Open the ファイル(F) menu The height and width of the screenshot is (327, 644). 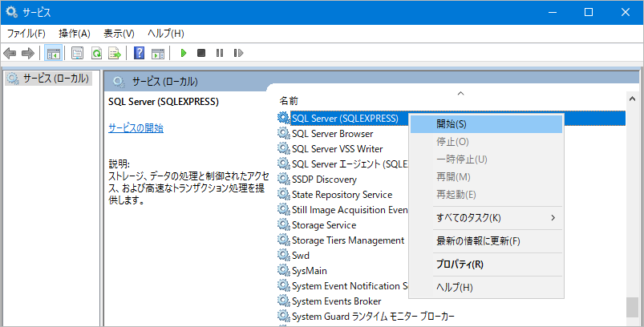[x=26, y=34]
